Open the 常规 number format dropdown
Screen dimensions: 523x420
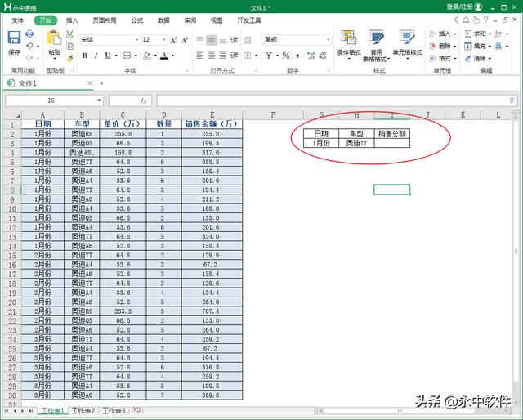point(329,40)
